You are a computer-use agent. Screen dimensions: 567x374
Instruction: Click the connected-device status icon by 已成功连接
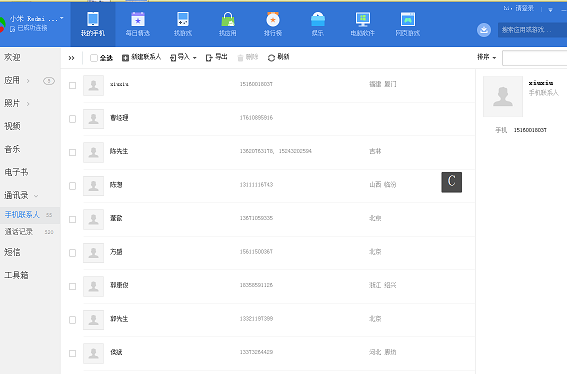click(x=12, y=29)
